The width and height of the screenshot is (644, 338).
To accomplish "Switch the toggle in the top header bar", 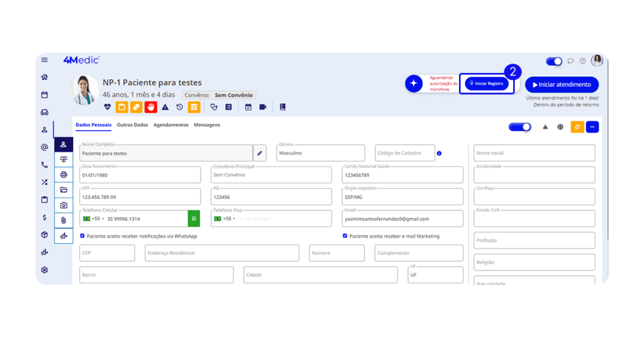I will pyautogui.click(x=553, y=61).
